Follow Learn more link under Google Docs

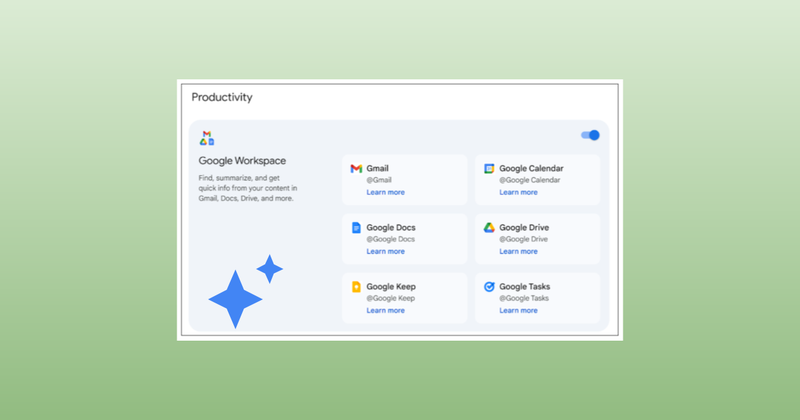point(385,252)
